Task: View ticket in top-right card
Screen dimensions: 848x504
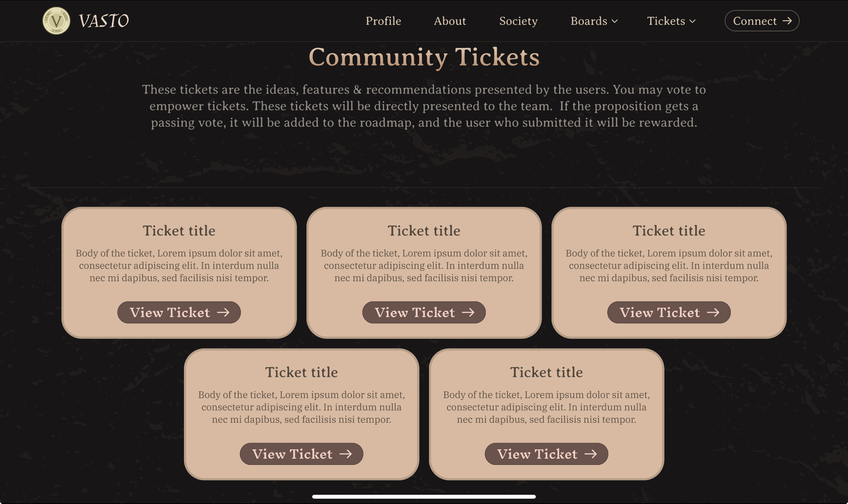Action: 669,312
